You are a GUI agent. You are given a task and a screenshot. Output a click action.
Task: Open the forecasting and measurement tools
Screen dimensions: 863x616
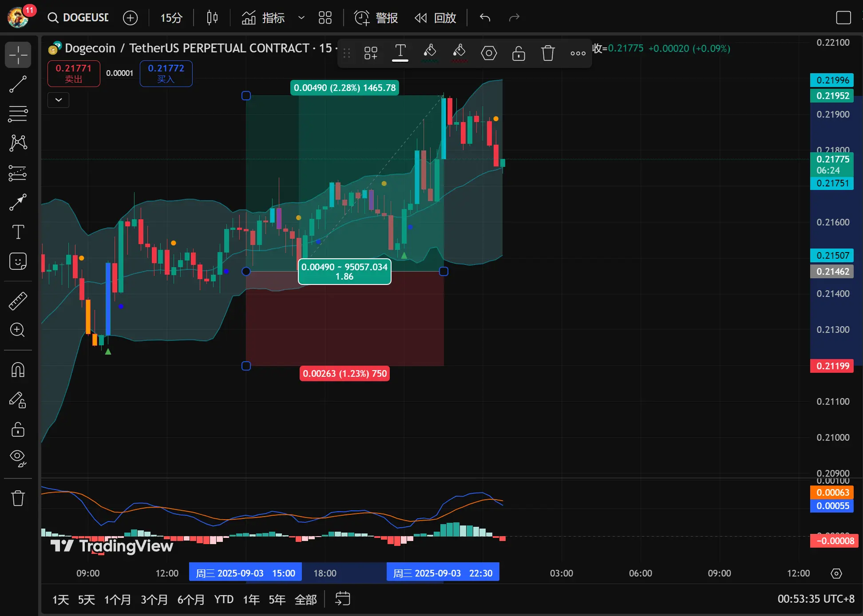point(18,173)
